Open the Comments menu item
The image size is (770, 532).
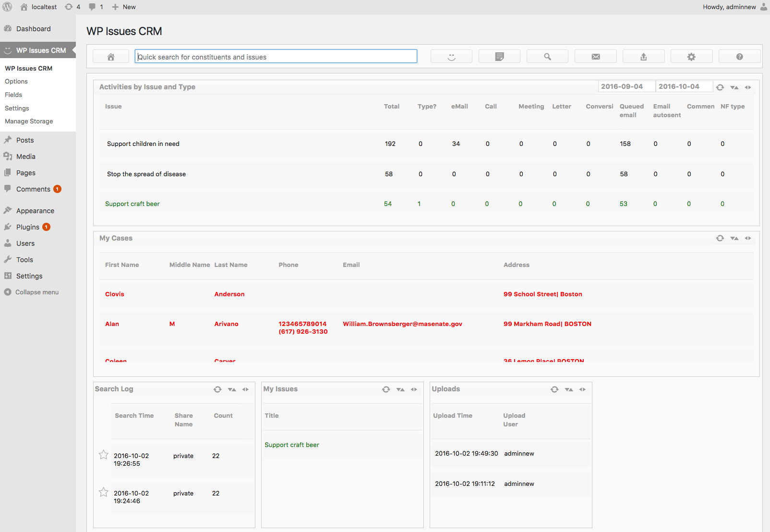pos(38,189)
